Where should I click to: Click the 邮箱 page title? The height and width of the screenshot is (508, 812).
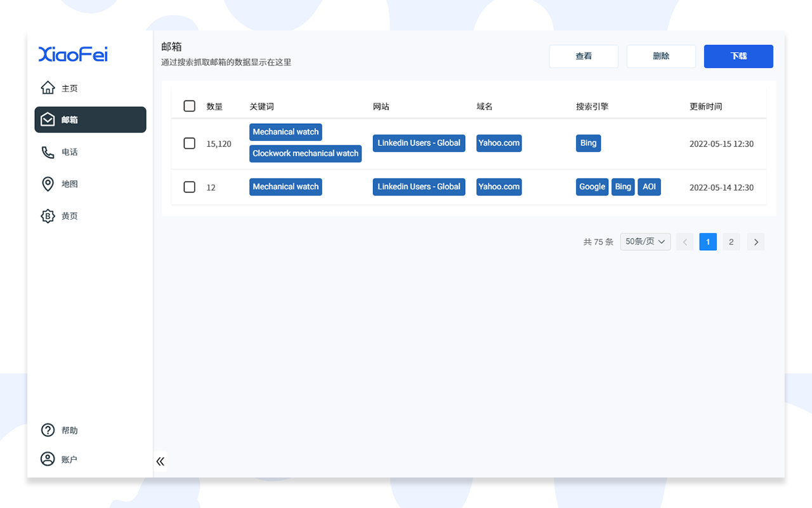tap(171, 47)
